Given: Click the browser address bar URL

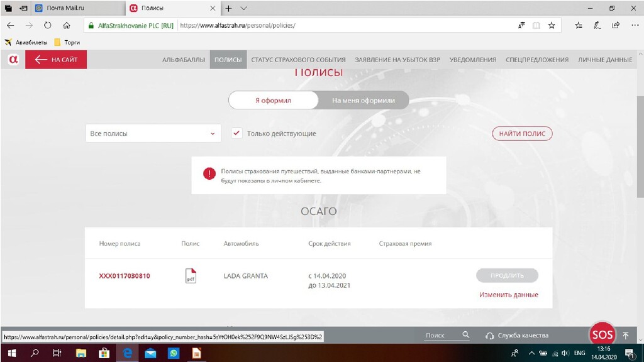Looking at the screenshot, I should (x=237, y=25).
